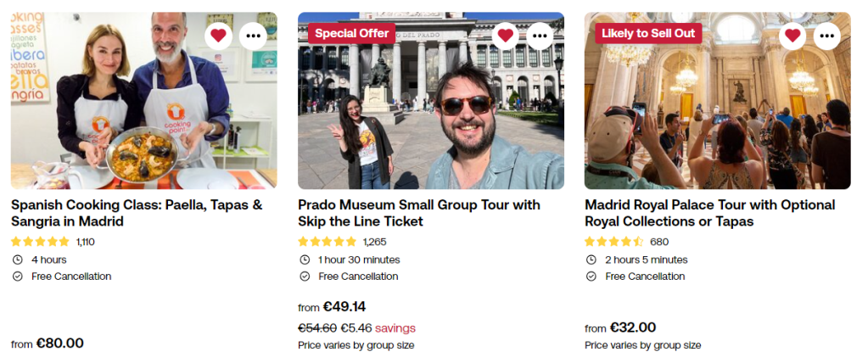Viewport: 868px width, 363px height.
Task: Open more options menu on Royal Palace card
Action: (x=826, y=36)
